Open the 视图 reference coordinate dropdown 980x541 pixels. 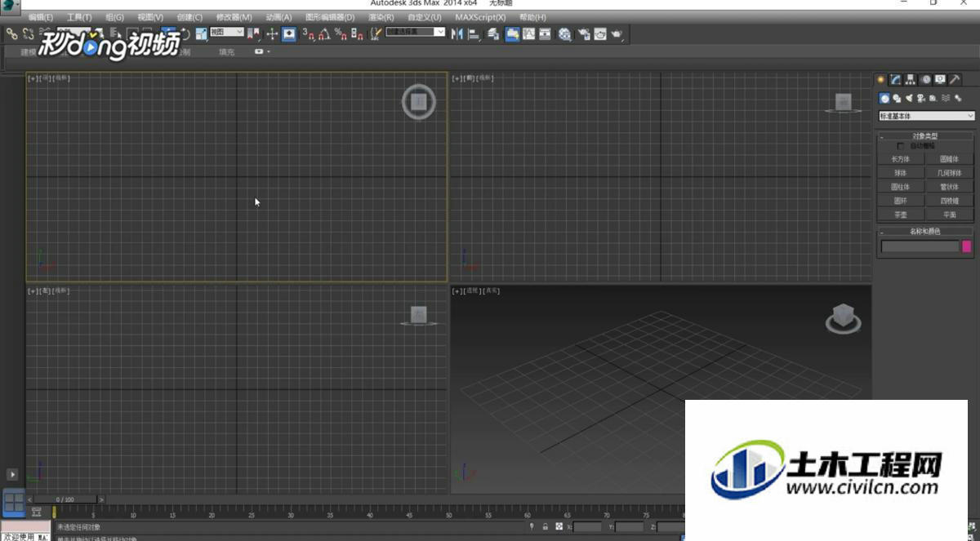point(227,32)
